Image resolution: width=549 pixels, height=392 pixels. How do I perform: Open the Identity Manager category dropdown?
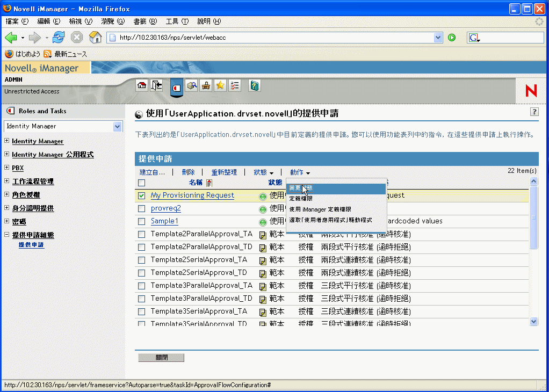118,126
